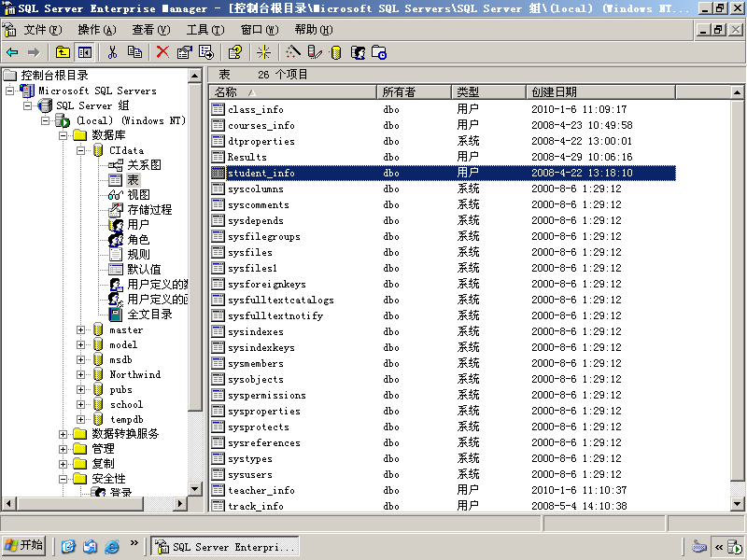The image size is (747, 560).
Task: Click the tree pane vertical scroll down arrow
Action: click(195, 489)
